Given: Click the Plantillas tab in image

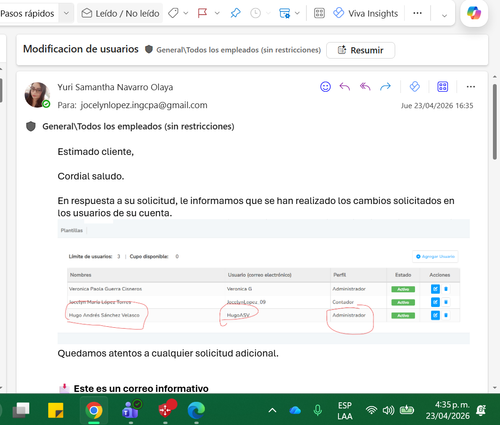Looking at the screenshot, I should 71,230.
